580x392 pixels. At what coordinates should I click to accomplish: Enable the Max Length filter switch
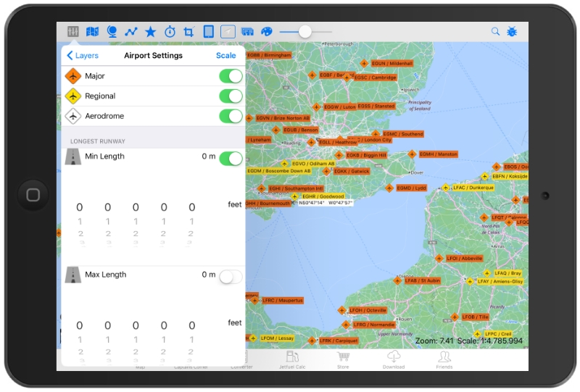click(x=231, y=277)
